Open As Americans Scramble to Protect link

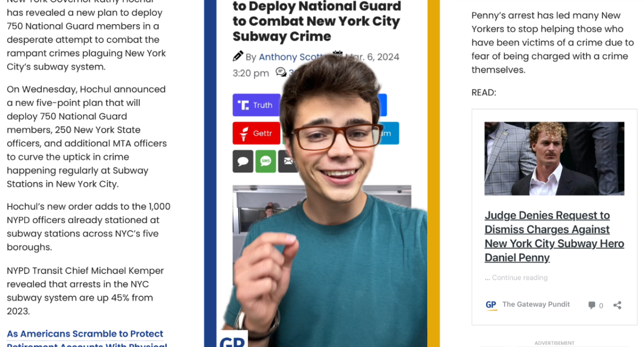point(85,334)
